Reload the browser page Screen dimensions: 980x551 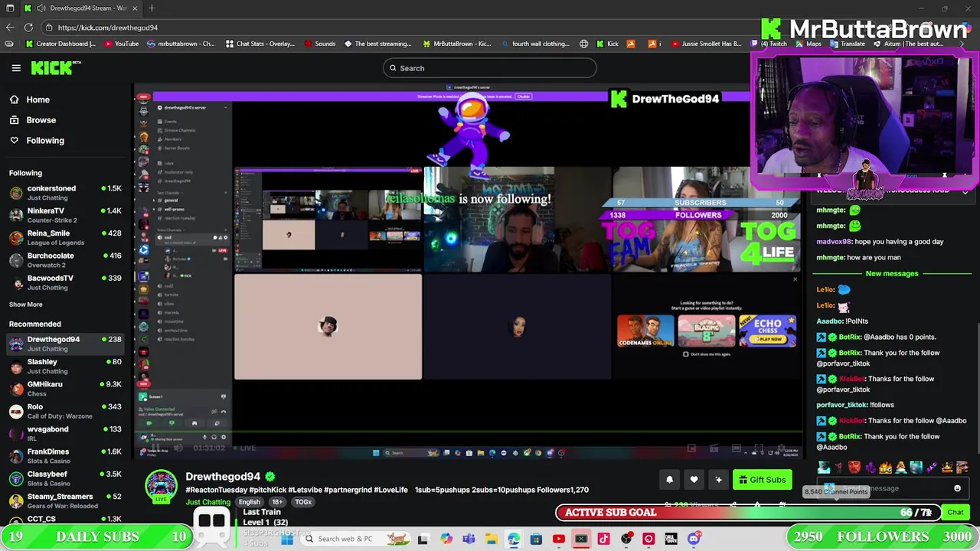coord(28,28)
